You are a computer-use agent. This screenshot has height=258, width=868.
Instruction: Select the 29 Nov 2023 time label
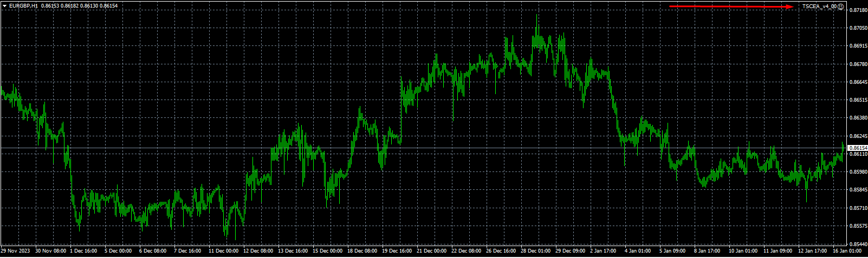tap(15, 251)
